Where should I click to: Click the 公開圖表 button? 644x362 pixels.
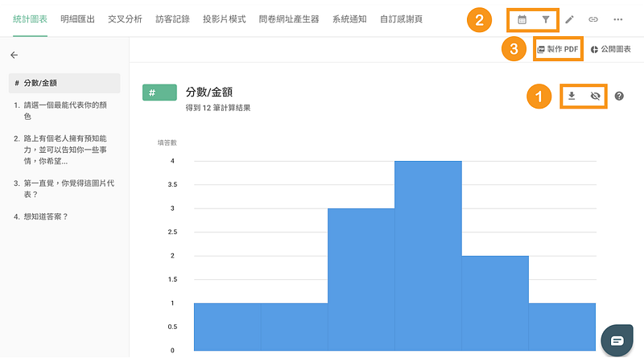[x=610, y=49]
